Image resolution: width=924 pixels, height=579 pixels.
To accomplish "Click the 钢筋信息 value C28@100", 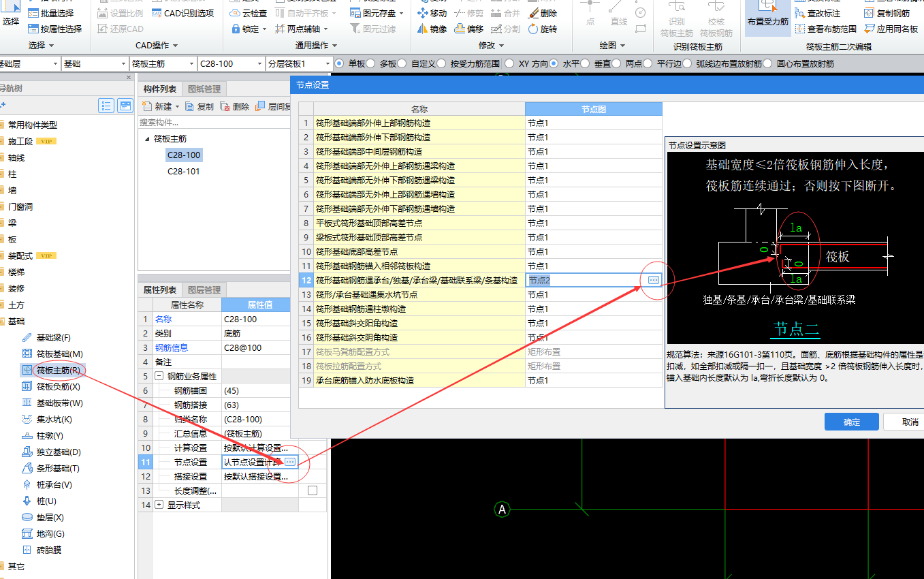I will (x=259, y=347).
